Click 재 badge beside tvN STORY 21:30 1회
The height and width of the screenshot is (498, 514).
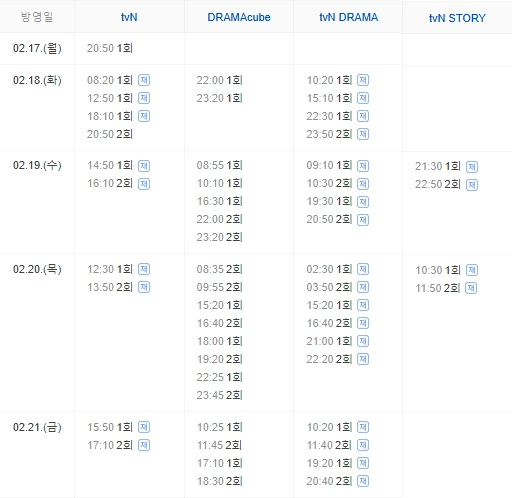(472, 167)
